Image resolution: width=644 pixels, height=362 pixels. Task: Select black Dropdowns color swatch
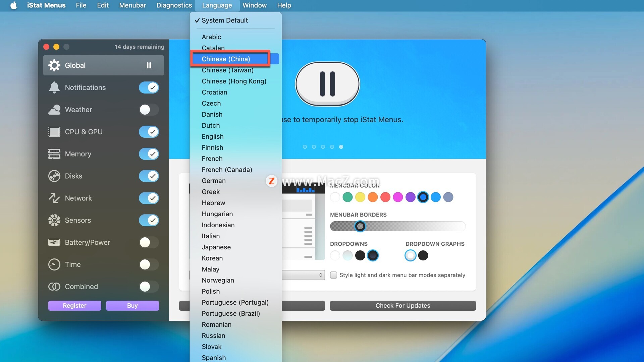[360, 255]
